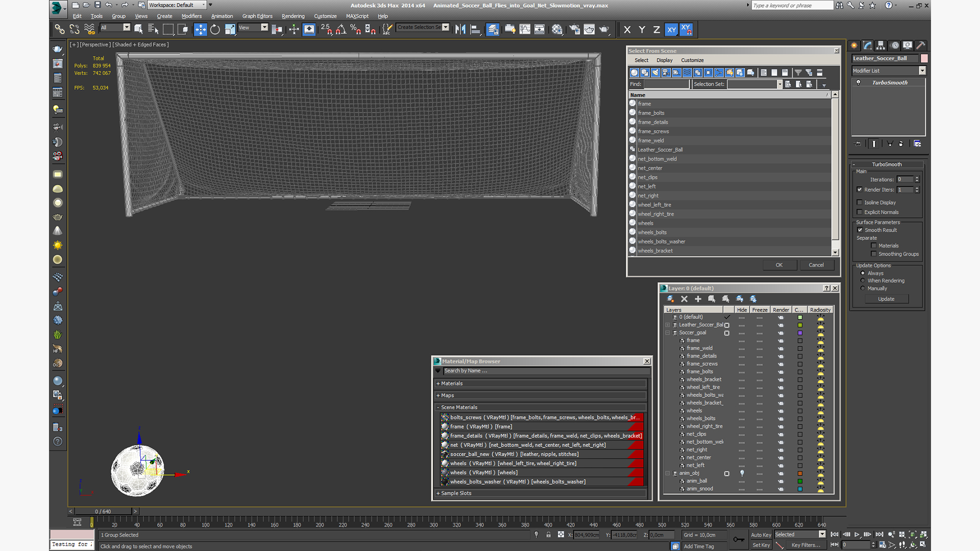Click the Mirror tool icon
Viewport: 980px width, 551px height.
(460, 30)
